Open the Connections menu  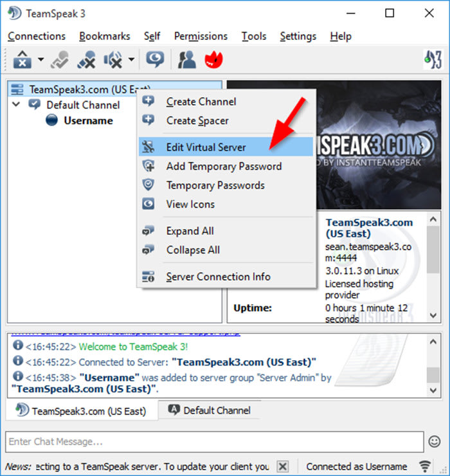[37, 37]
